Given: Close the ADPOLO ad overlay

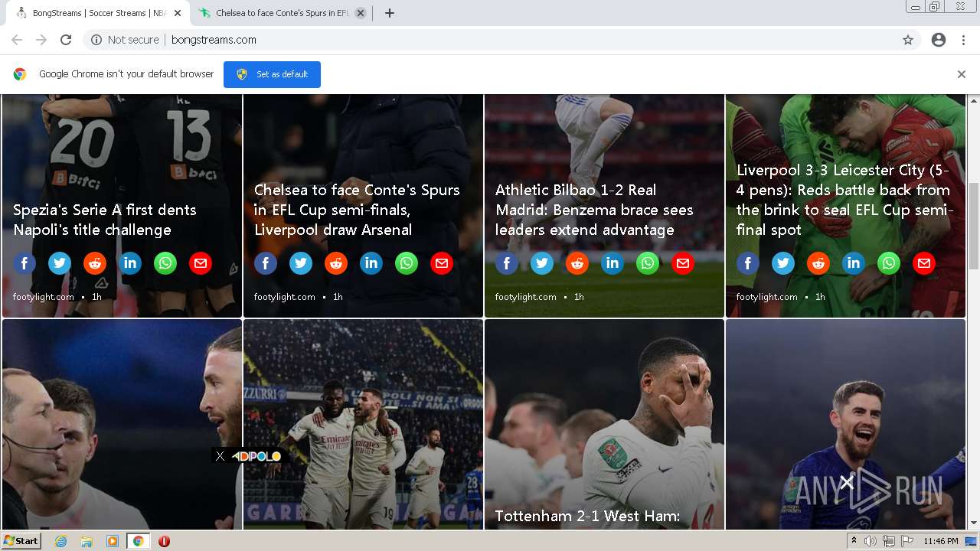Looking at the screenshot, I should pos(220,456).
